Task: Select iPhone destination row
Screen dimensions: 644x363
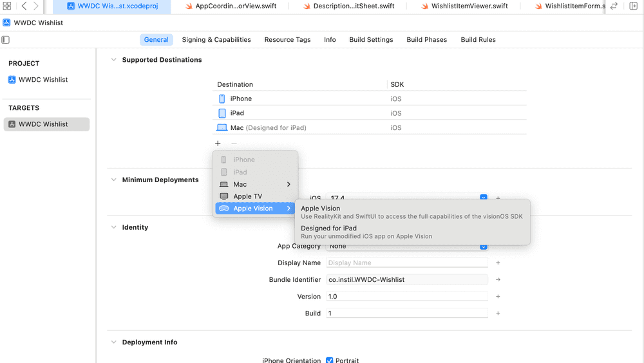Action: click(370, 98)
